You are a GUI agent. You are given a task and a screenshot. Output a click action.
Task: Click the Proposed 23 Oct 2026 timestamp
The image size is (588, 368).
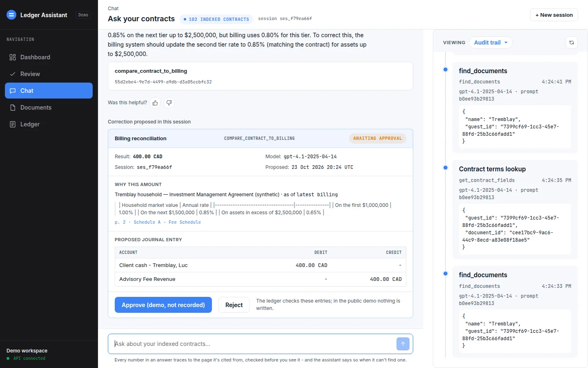(x=323, y=167)
